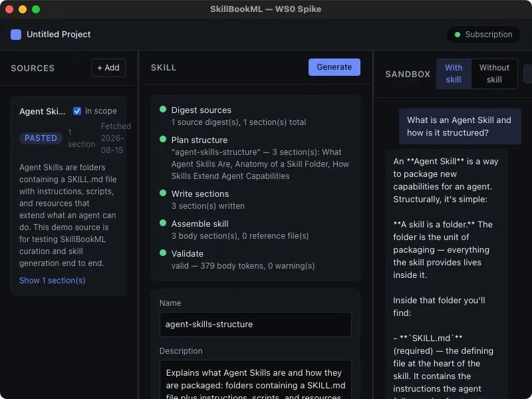Click the window title SkillBookML — WS0 Spike
This screenshot has height=399, width=532.
click(265, 9)
